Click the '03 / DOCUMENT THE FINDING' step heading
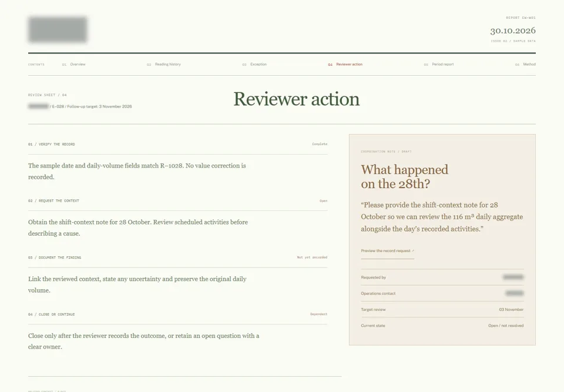 click(x=55, y=258)
